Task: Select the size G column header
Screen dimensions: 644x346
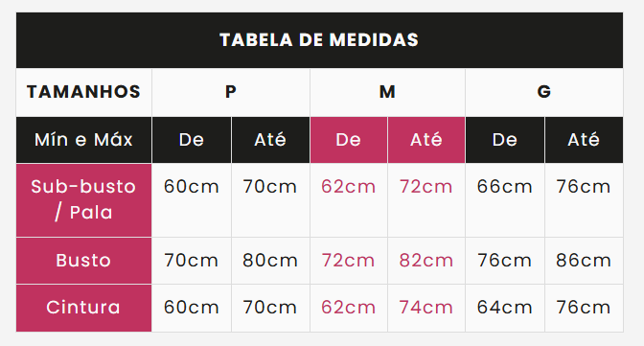Action: coord(544,92)
